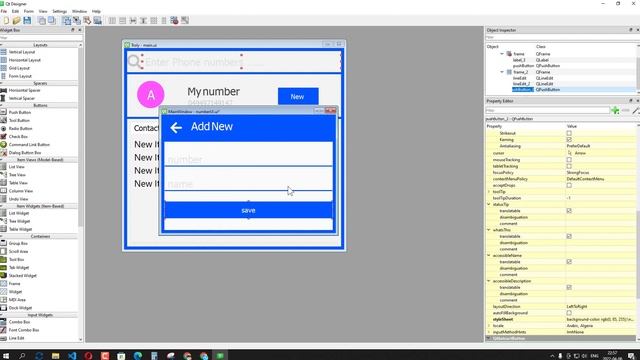Click the name input field
The height and width of the screenshot is (360, 640).
point(248,179)
